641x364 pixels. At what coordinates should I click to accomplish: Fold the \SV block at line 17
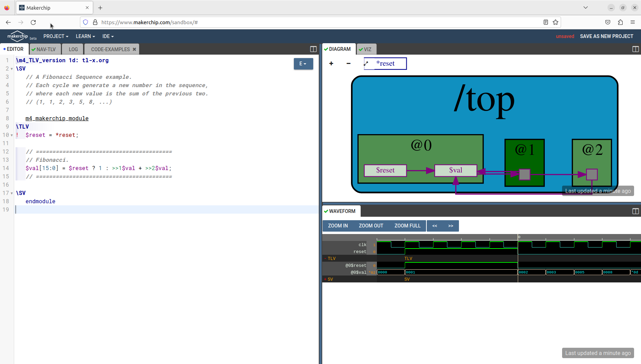coord(12,193)
